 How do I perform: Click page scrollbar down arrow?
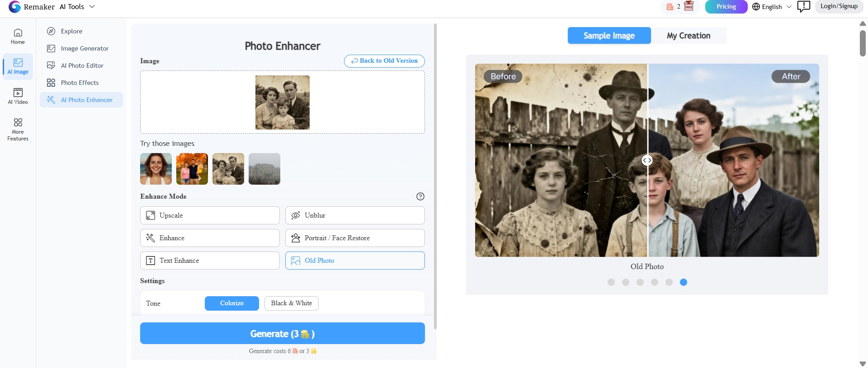coord(863,363)
